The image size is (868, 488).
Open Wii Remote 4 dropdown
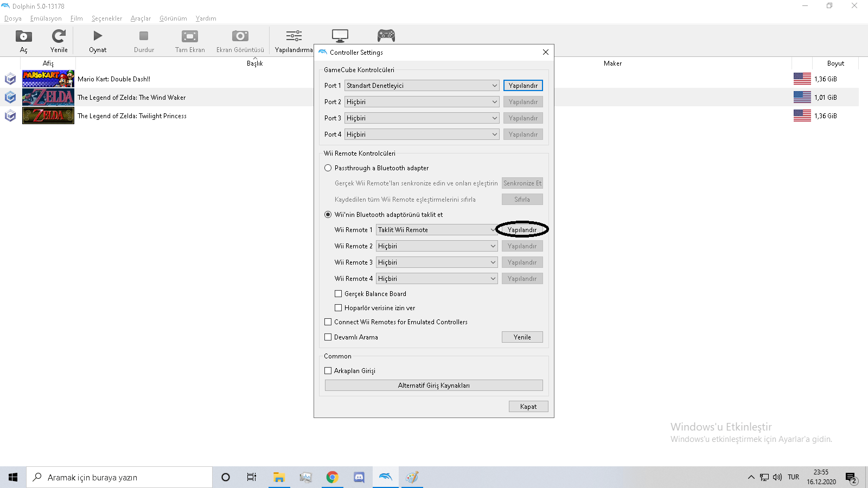tap(437, 279)
